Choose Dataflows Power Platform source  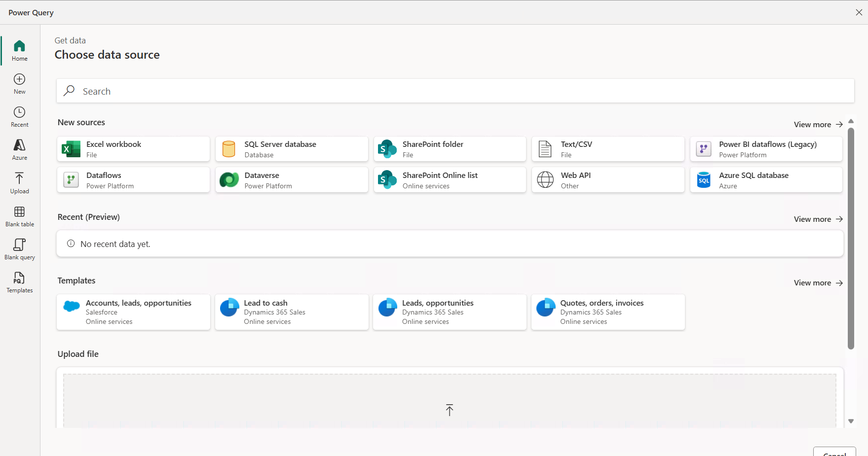pyautogui.click(x=133, y=180)
